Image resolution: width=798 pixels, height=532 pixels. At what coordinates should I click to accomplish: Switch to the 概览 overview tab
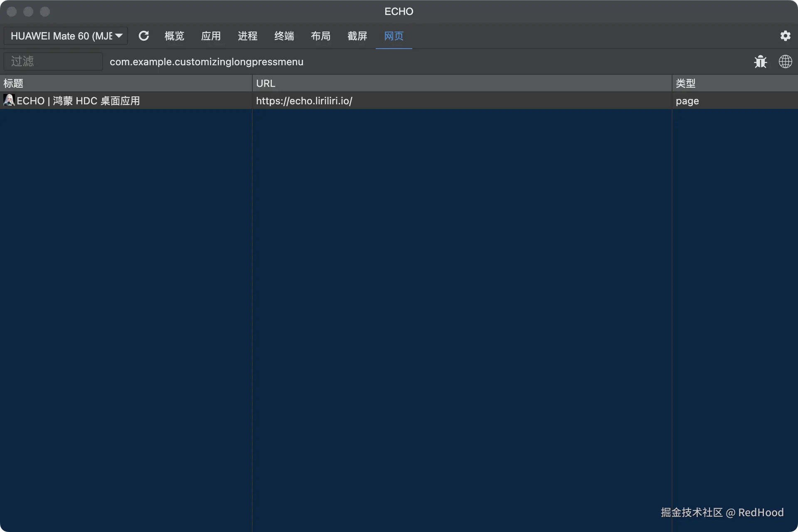[174, 36]
